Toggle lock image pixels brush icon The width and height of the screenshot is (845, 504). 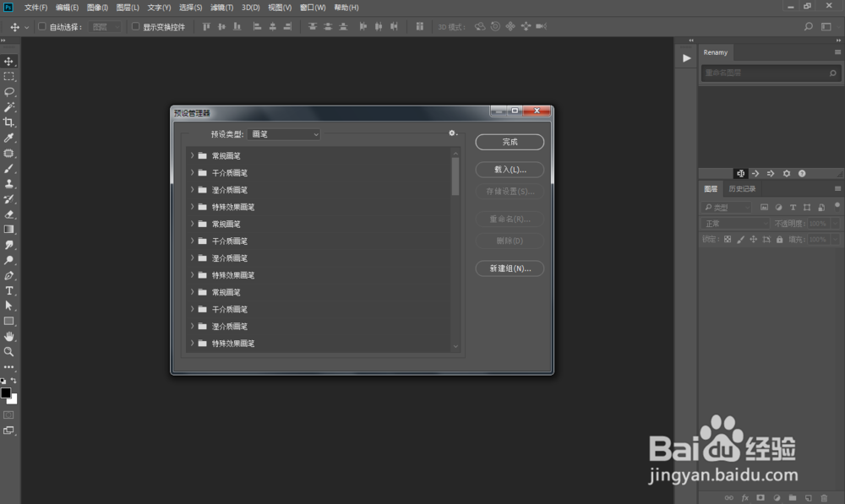click(x=740, y=239)
